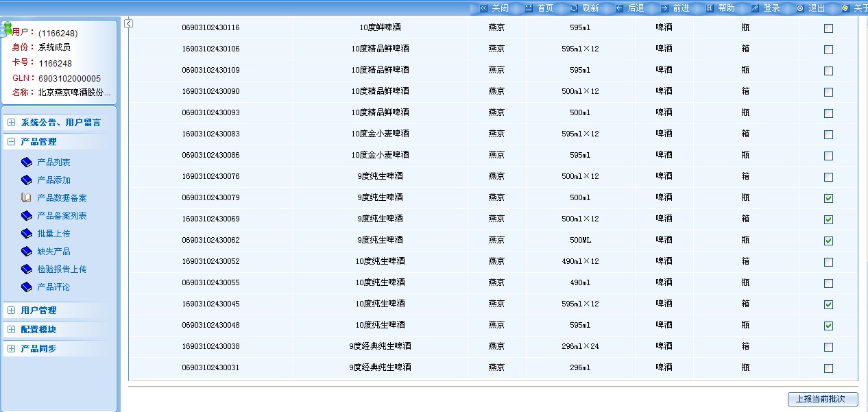868x412 pixels.
Task: Click the back arrow icon beside 后退
Action: pos(619,8)
